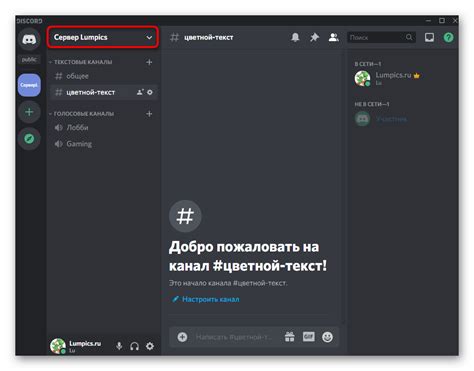
Task: Create a voice channel with plus icon
Action: (149, 114)
